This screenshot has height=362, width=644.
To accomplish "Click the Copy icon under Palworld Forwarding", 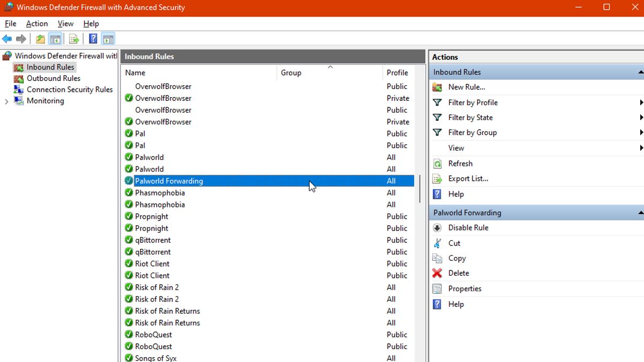I will 438,258.
